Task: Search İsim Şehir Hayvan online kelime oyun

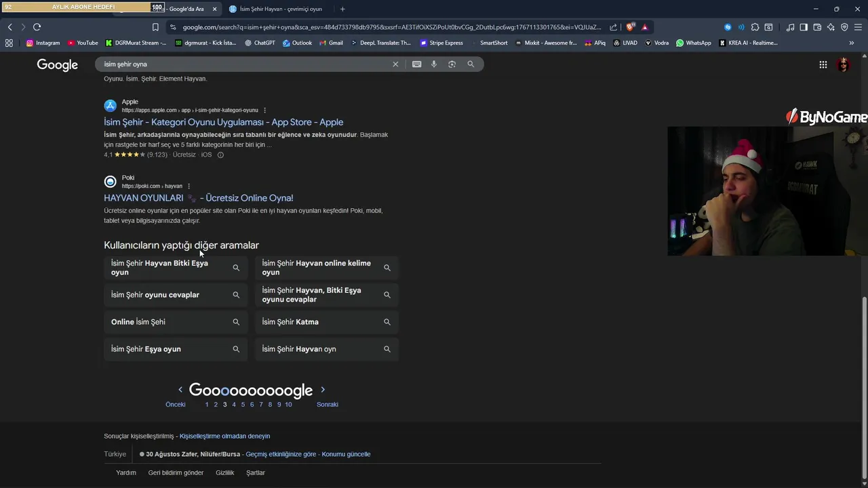Action: tap(327, 268)
